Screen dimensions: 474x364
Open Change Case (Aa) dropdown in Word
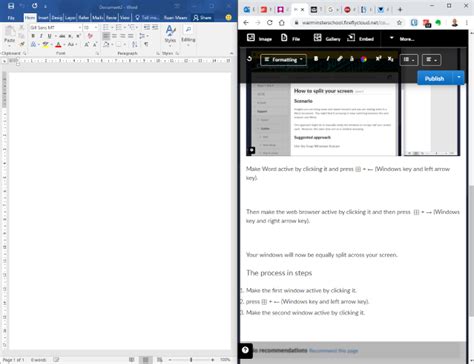tap(71, 44)
